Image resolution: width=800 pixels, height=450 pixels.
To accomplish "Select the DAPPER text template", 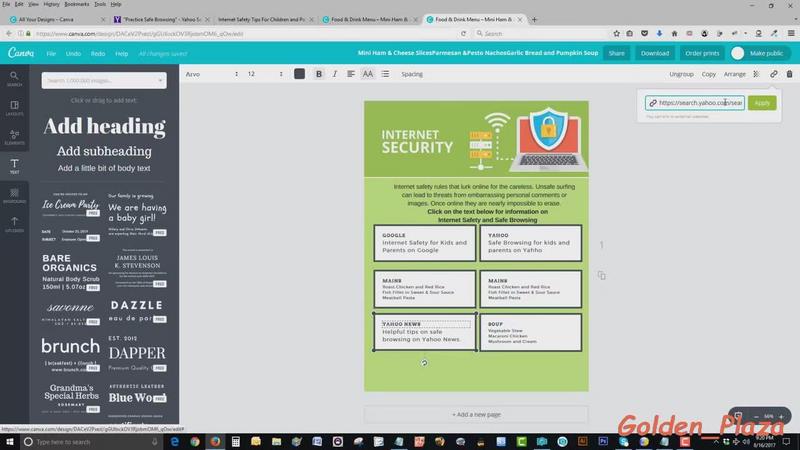I will [137, 353].
